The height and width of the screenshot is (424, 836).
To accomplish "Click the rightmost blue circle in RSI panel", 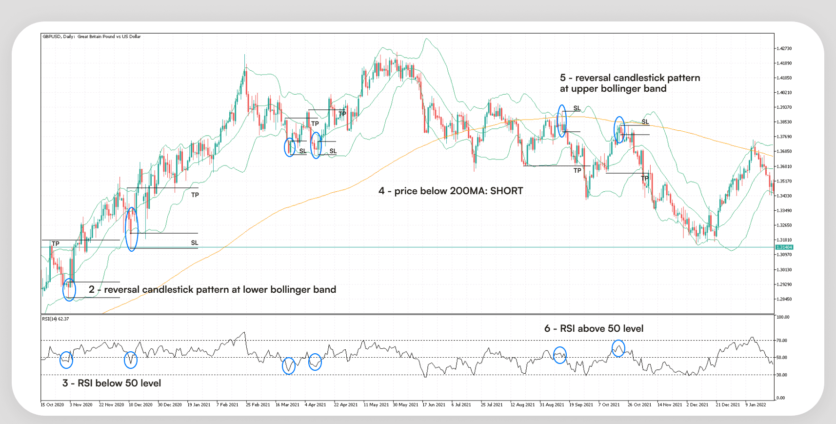I will click(619, 348).
